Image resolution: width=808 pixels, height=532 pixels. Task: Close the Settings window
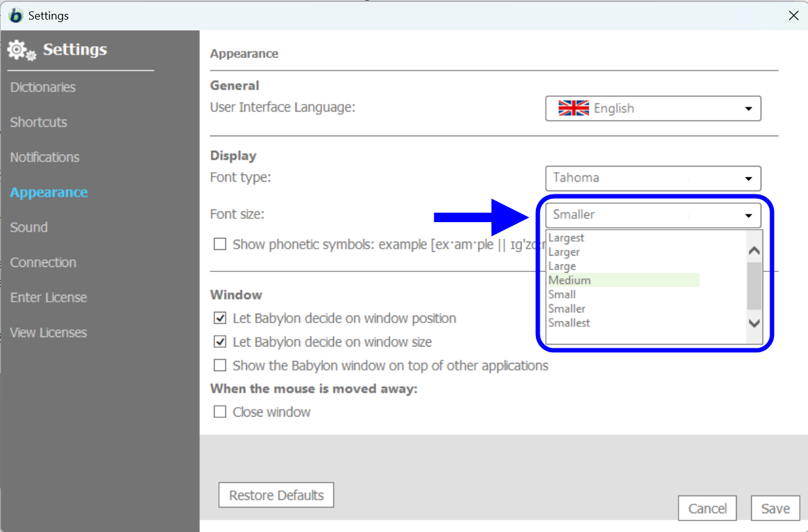tap(793, 16)
